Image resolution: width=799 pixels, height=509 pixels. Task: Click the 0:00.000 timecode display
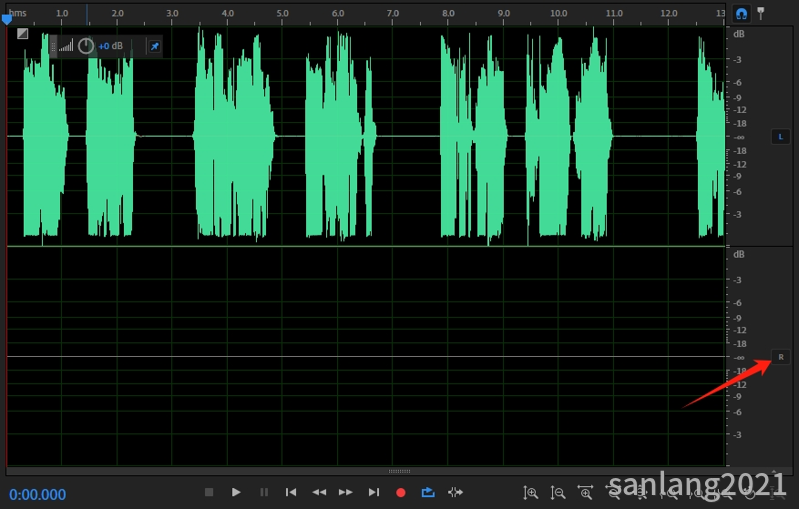pos(38,494)
